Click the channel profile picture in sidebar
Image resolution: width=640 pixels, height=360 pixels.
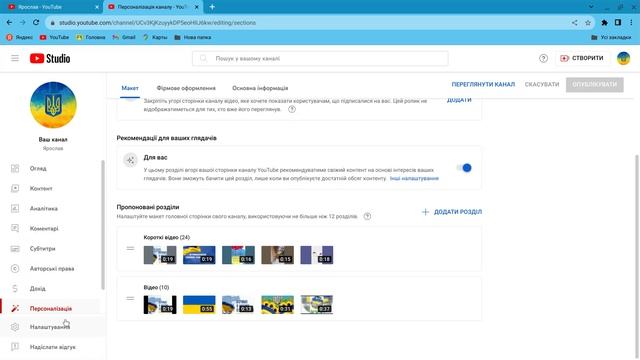click(x=53, y=105)
